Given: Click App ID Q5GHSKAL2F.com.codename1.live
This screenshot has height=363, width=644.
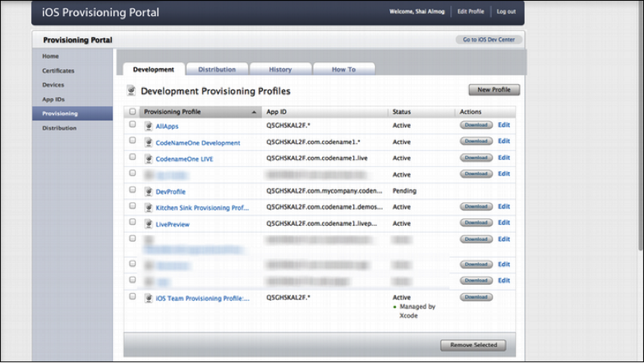Looking at the screenshot, I should (317, 158).
